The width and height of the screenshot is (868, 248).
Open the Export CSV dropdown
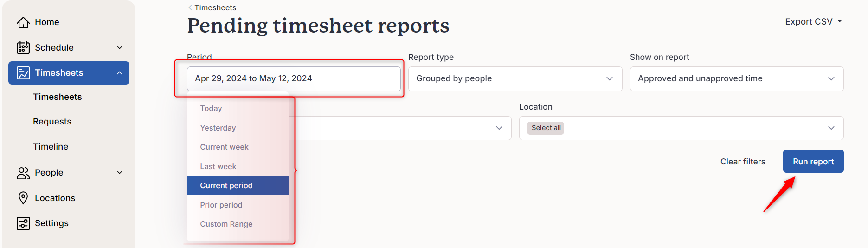pos(813,22)
